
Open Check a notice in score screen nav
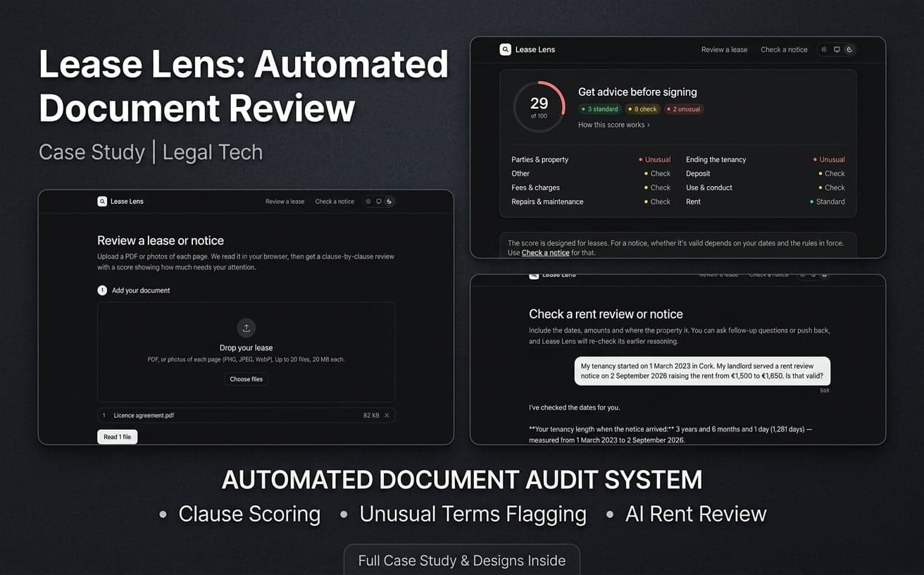pos(784,50)
